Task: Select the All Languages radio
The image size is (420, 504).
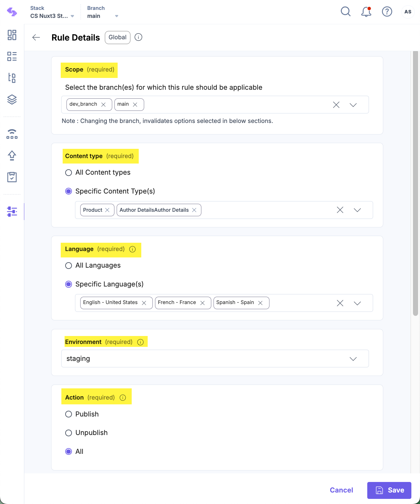Action: tap(68, 266)
